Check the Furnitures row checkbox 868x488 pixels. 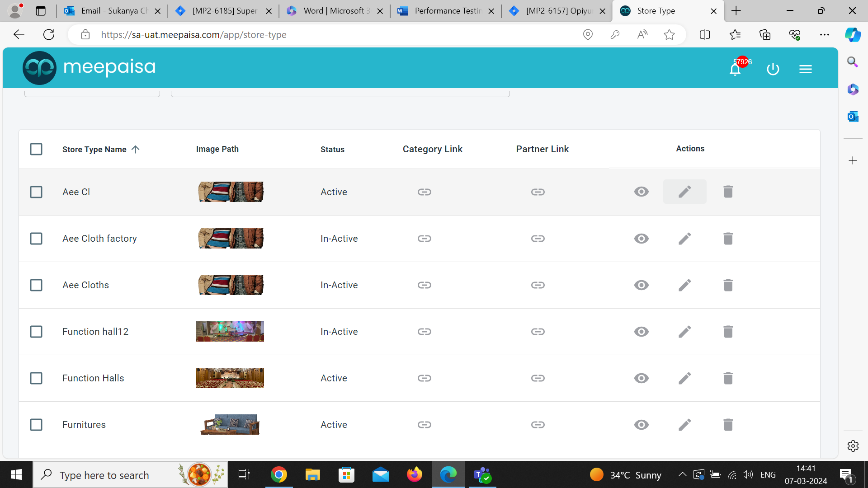pyautogui.click(x=36, y=425)
